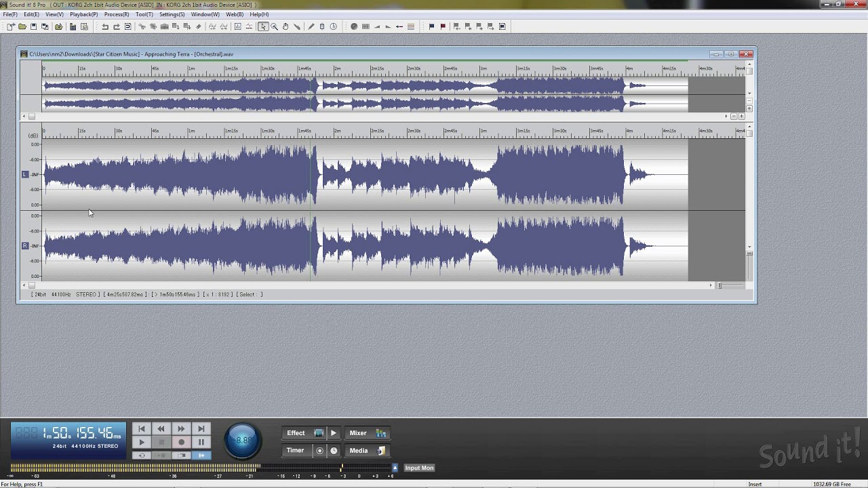868x488 pixels.
Task: Select the pencil draw tool
Action: [311, 26]
